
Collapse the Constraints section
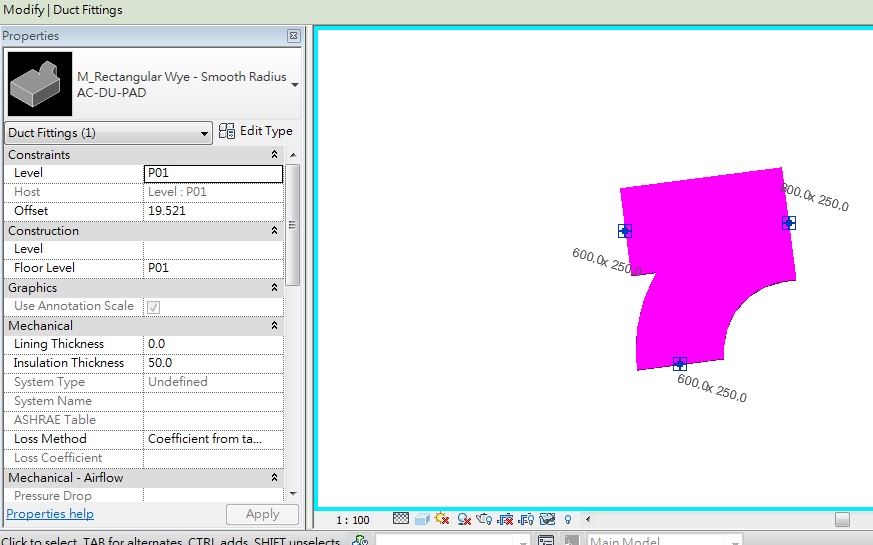click(x=274, y=155)
